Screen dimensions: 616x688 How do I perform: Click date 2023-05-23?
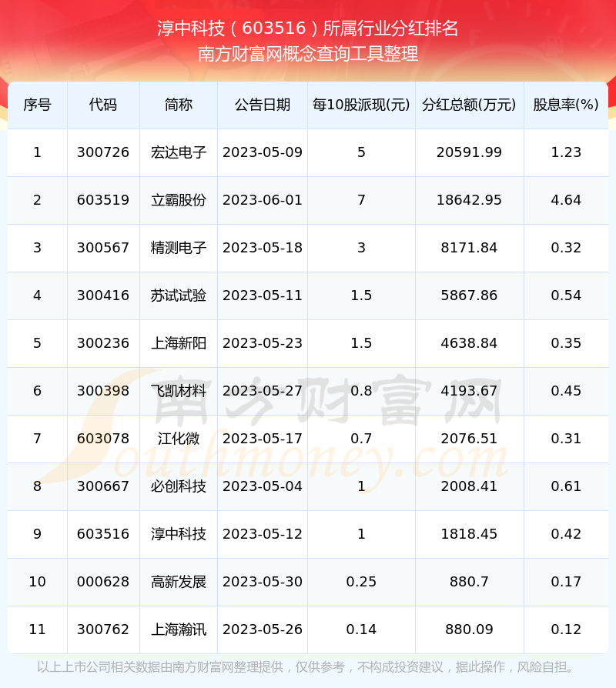click(x=263, y=343)
